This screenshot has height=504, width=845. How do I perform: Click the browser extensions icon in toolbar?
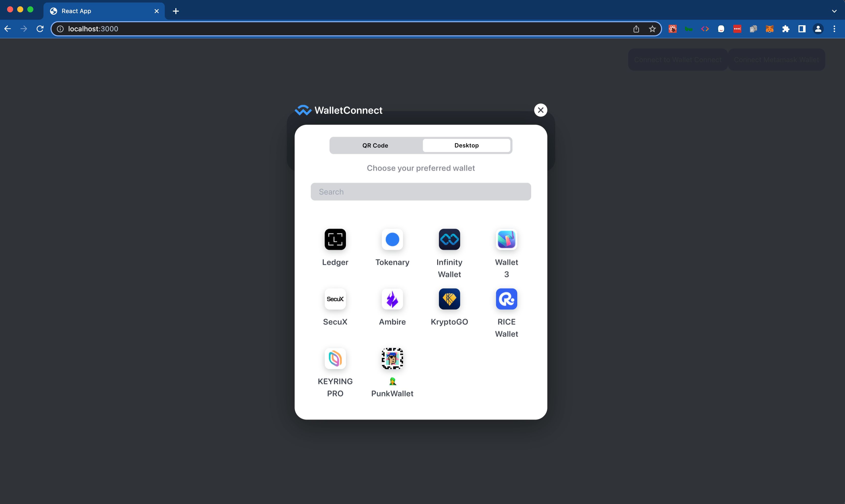pyautogui.click(x=787, y=29)
